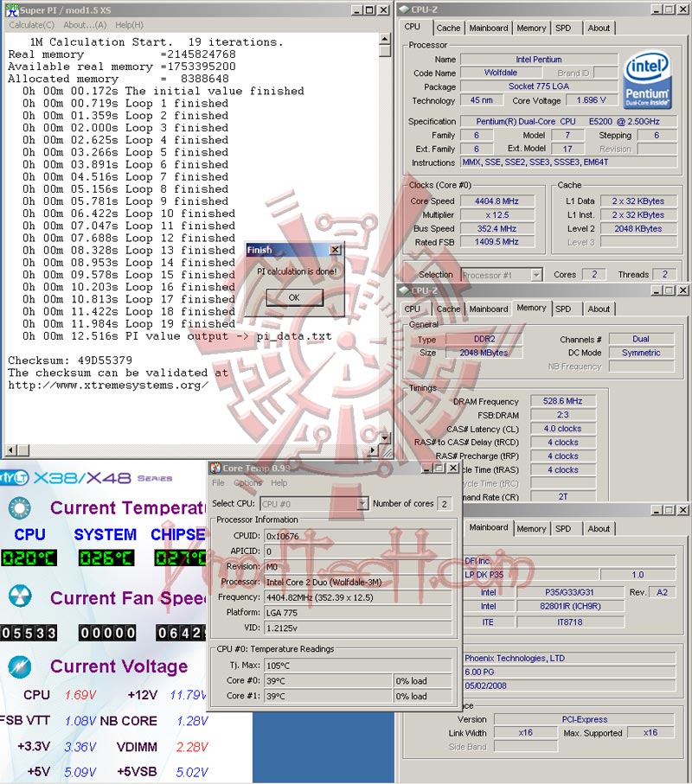Open Select CPU dropdown in Core Temp
The height and width of the screenshot is (784, 692).
tap(362, 503)
